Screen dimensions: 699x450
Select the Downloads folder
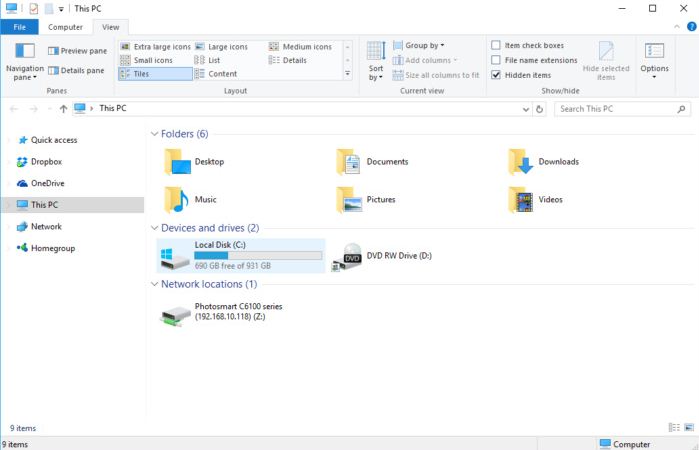click(543, 162)
